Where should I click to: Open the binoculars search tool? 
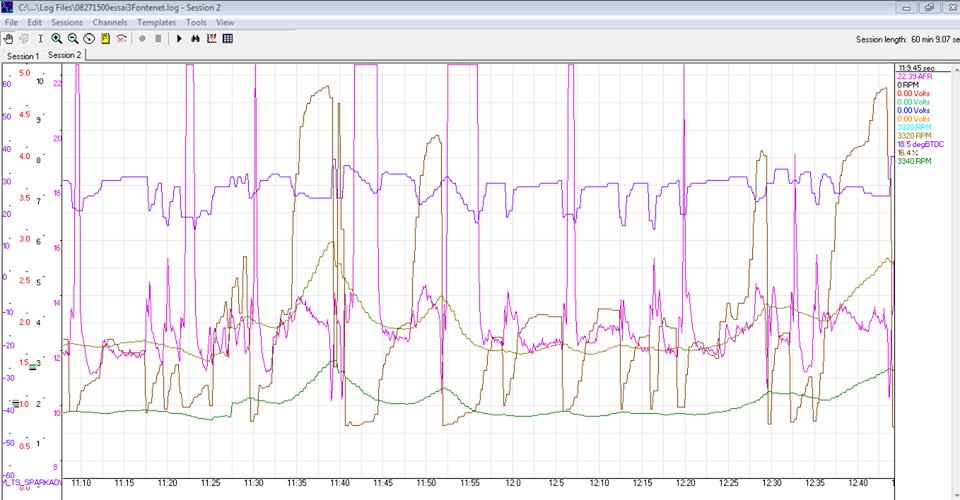[x=195, y=39]
